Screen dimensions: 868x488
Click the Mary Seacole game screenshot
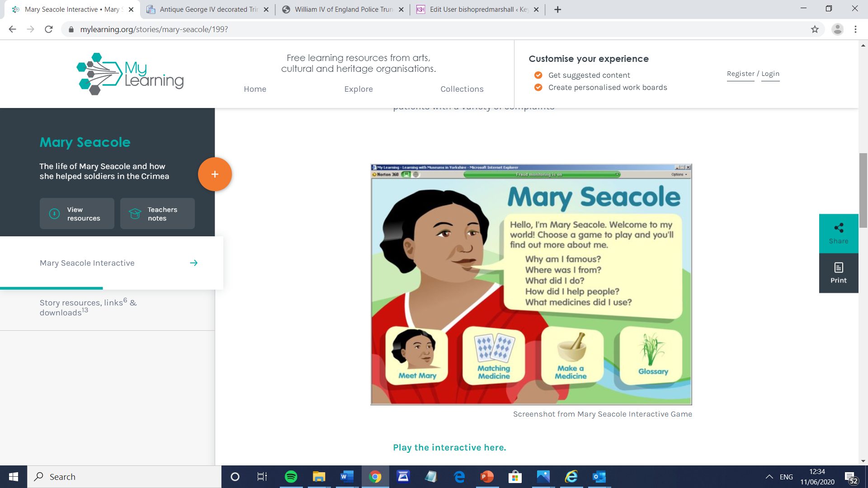(531, 284)
